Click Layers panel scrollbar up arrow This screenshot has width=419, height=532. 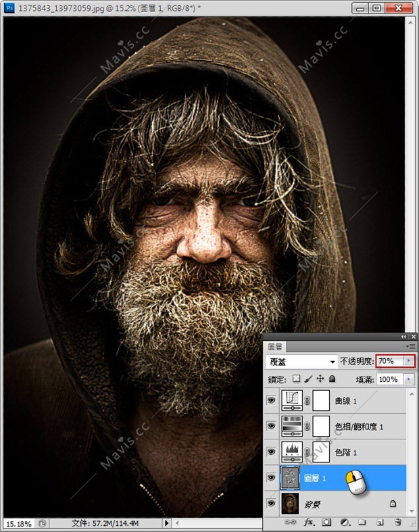(412, 394)
